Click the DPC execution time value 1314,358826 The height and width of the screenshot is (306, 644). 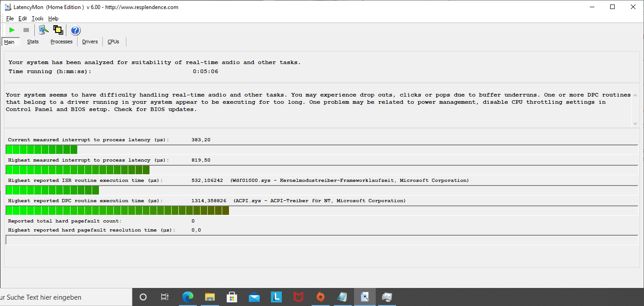(209, 201)
